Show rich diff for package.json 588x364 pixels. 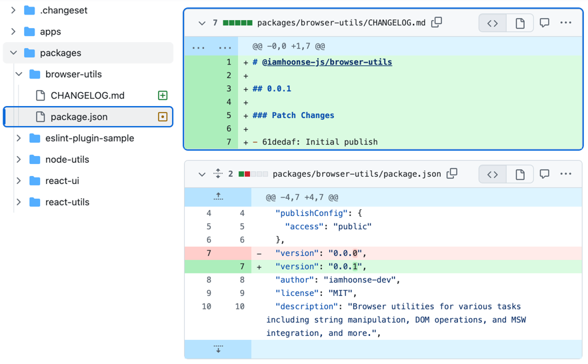pyautogui.click(x=520, y=174)
